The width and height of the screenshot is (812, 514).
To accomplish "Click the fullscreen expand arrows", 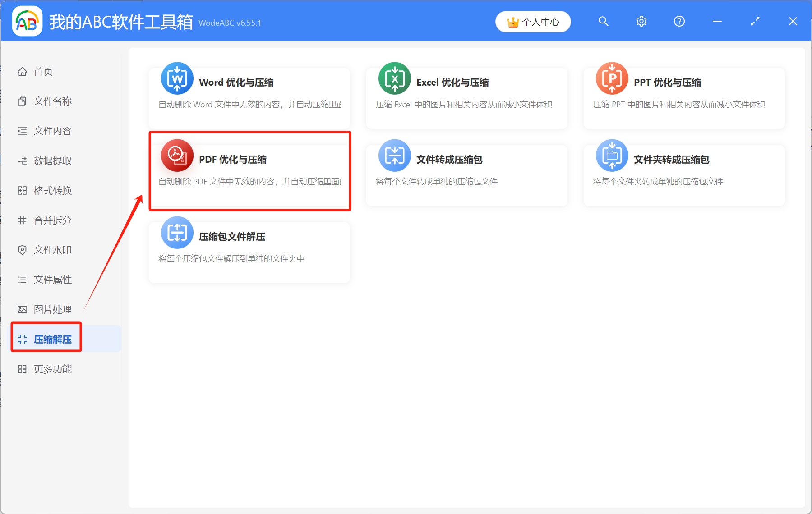I will 755,21.
